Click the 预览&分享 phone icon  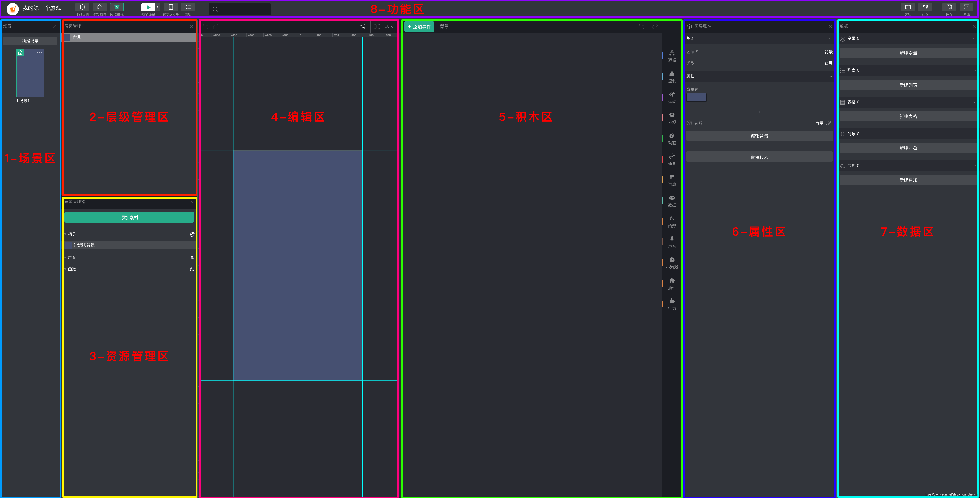[x=171, y=7]
